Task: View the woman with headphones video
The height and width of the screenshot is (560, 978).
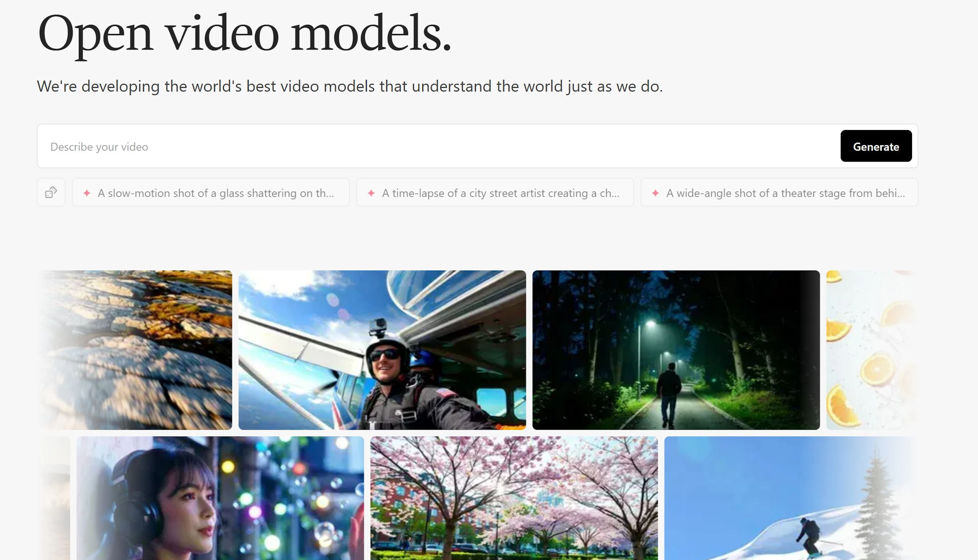Action: coord(220,498)
